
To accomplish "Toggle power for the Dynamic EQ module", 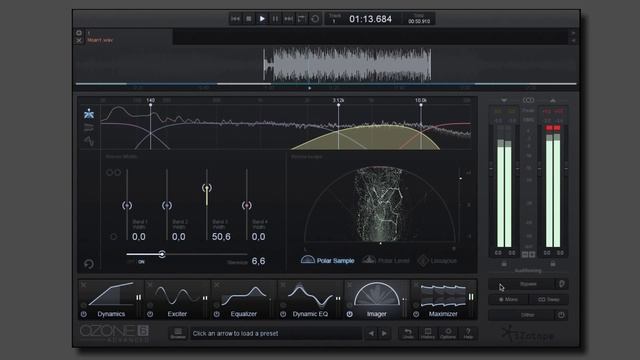I will (283, 314).
